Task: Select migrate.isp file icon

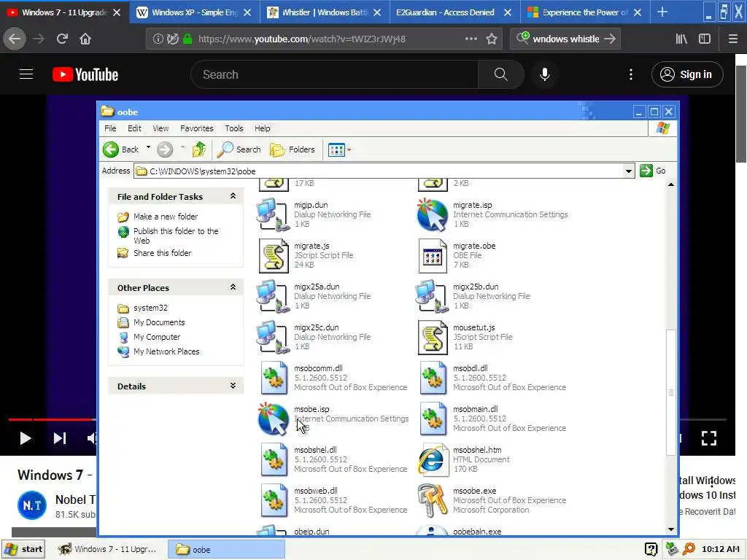Action: (432, 215)
